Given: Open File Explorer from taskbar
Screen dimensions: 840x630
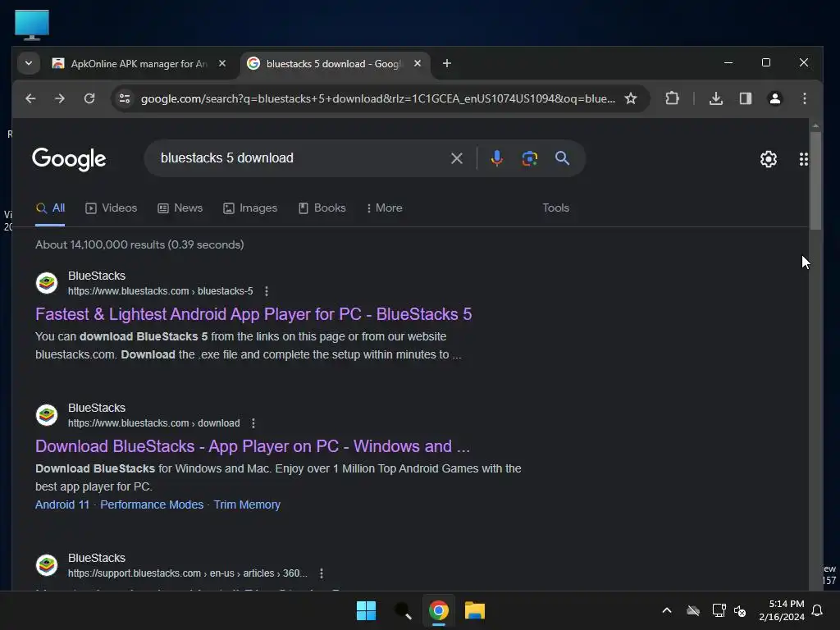Looking at the screenshot, I should coord(475,610).
